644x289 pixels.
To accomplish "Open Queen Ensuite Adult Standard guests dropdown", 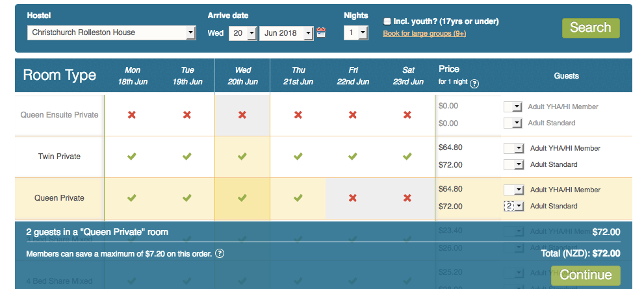I will (x=513, y=123).
